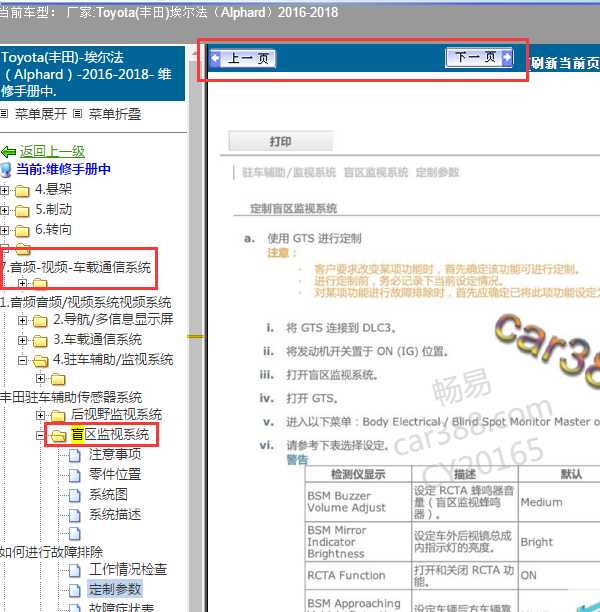600x612 pixels.
Task: Click table cell BSM Buzzer Volume Adjust
Action: [358, 502]
